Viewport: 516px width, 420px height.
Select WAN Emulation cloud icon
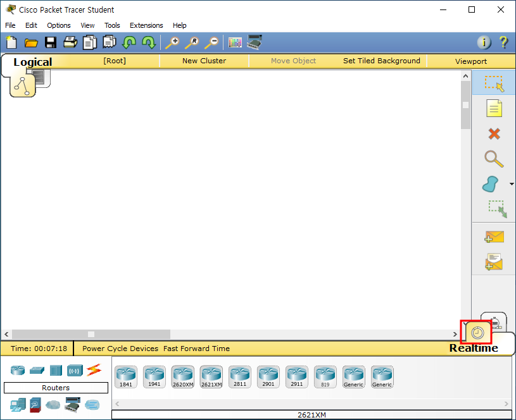pyautogui.click(x=53, y=405)
